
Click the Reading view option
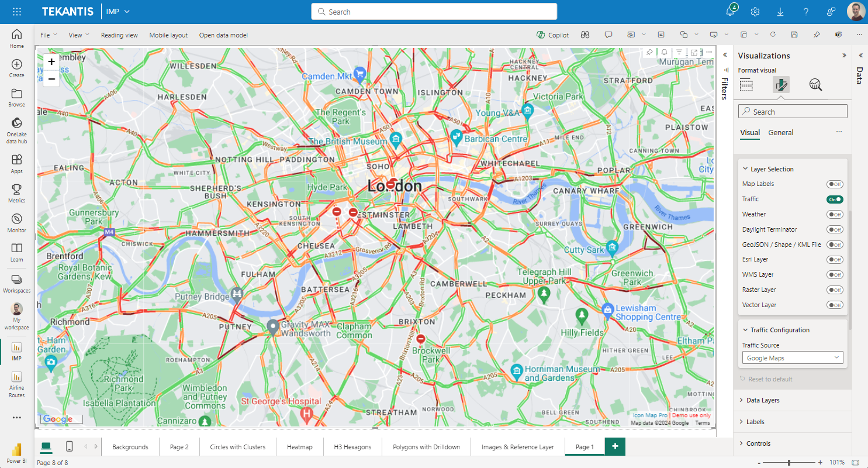point(119,35)
